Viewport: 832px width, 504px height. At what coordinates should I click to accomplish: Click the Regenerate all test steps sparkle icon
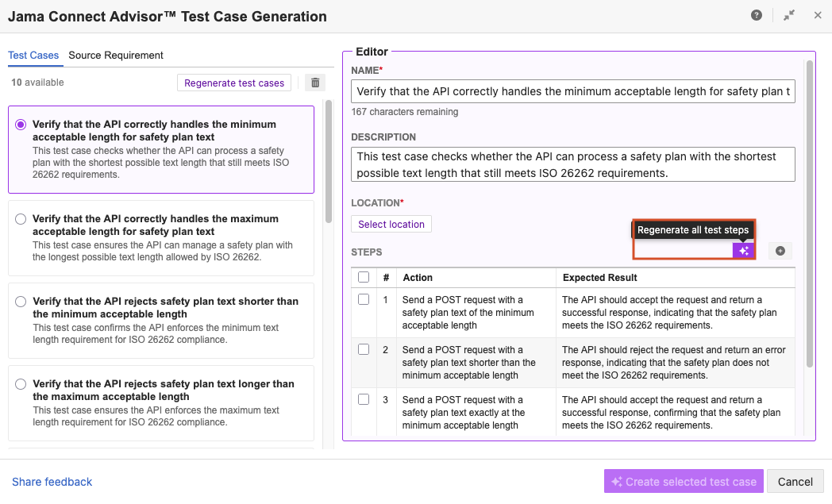[x=743, y=251]
